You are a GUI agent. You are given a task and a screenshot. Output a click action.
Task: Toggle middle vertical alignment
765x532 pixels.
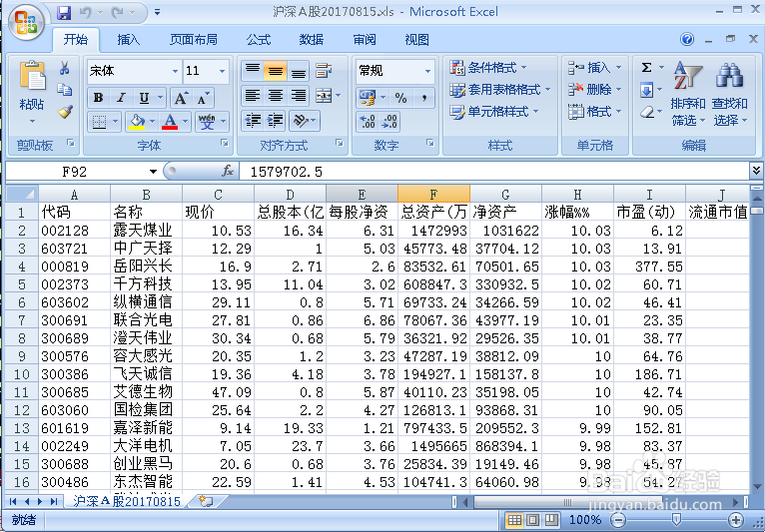276,71
